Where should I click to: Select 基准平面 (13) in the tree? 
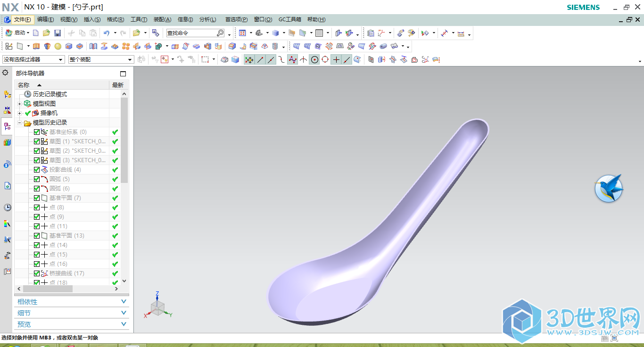click(66, 236)
